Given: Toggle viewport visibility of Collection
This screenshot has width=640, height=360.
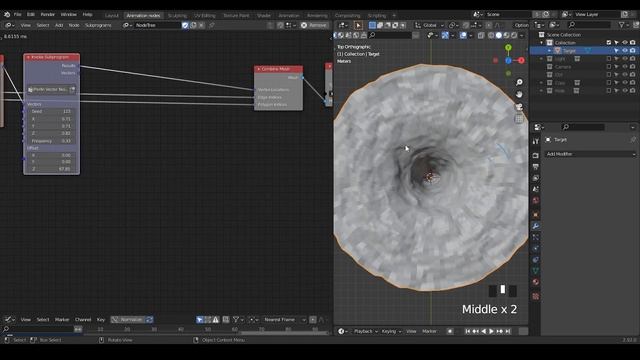Looking at the screenshot, I should tap(624, 43).
